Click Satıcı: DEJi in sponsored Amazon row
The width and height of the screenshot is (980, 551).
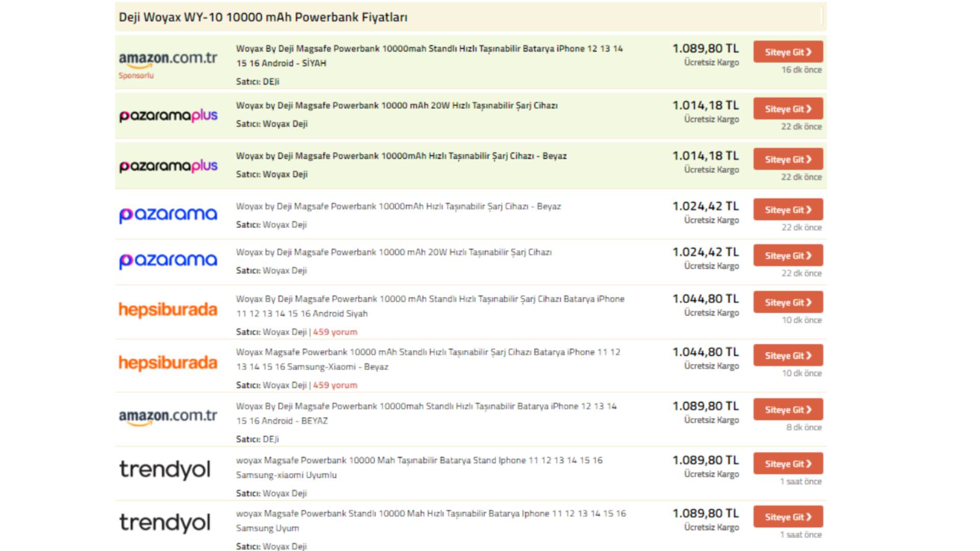pos(257,82)
